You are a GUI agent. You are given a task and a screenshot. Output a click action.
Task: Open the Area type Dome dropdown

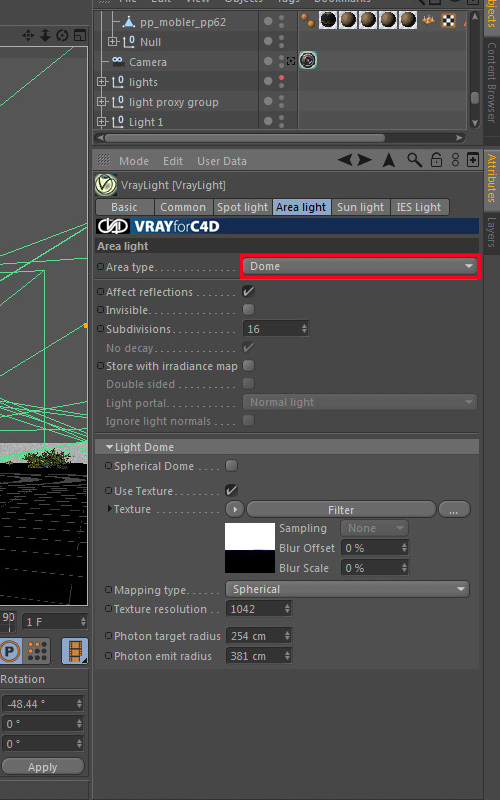360,266
